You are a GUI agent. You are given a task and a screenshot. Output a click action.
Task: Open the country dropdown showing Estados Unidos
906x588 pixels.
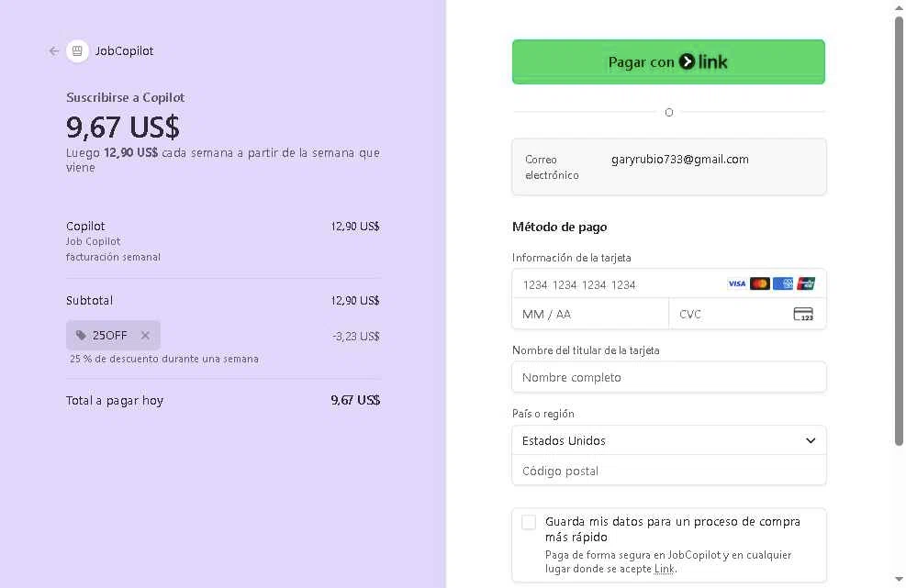[x=669, y=440]
